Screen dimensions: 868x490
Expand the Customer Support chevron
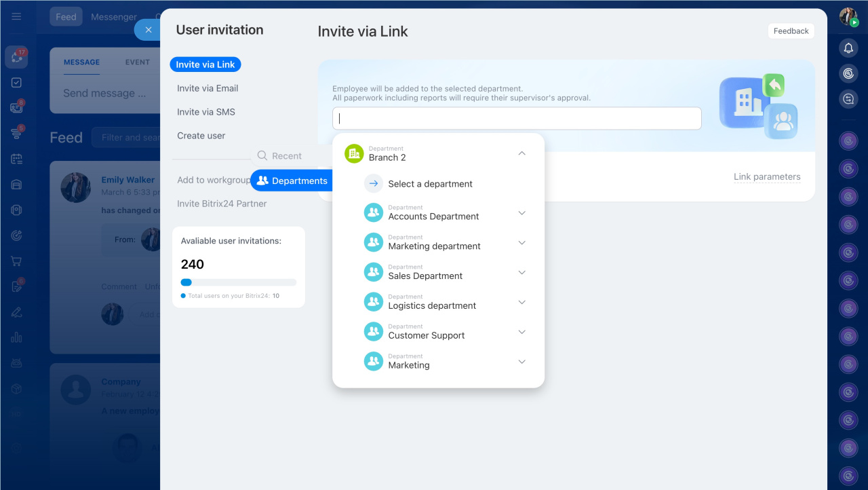(521, 332)
